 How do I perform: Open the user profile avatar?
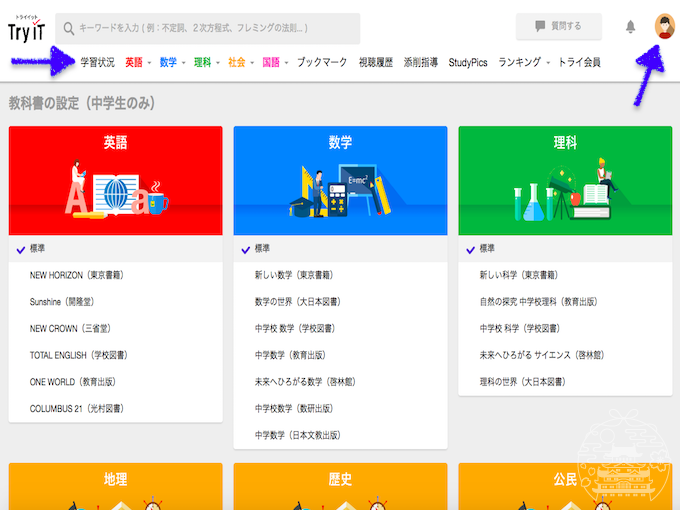pyautogui.click(x=663, y=27)
